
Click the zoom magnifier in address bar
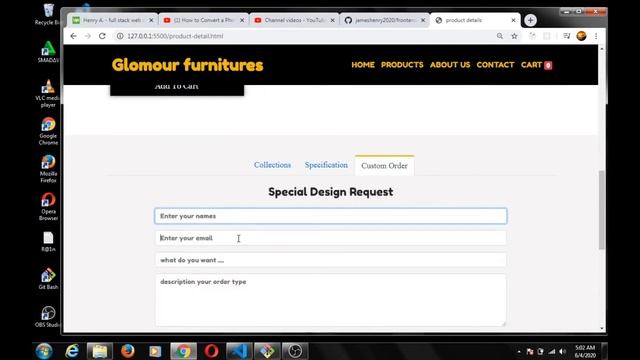click(500, 36)
